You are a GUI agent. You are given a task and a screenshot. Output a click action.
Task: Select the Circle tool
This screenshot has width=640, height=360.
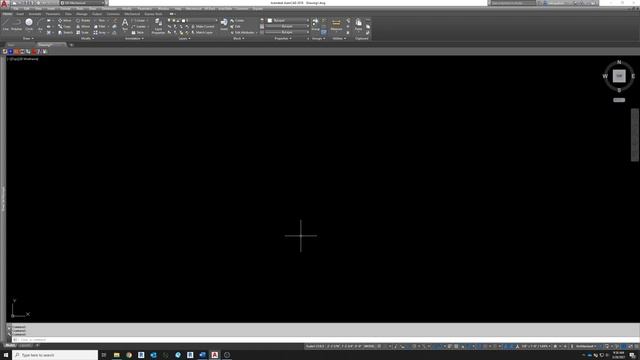tap(29, 24)
